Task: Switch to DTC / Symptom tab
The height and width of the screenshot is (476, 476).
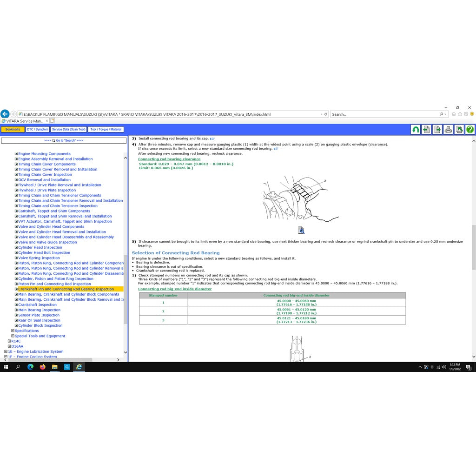Action: click(x=37, y=129)
